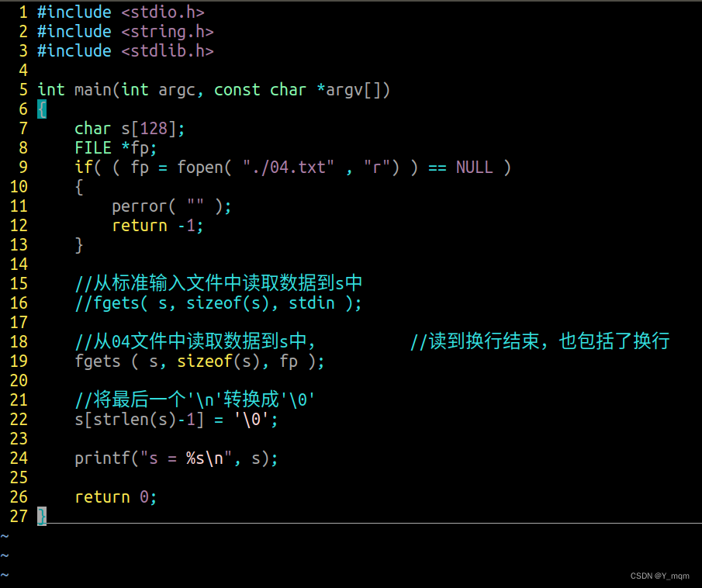Click the fopen call on line 9
The width and height of the screenshot is (702, 588).
point(288,168)
